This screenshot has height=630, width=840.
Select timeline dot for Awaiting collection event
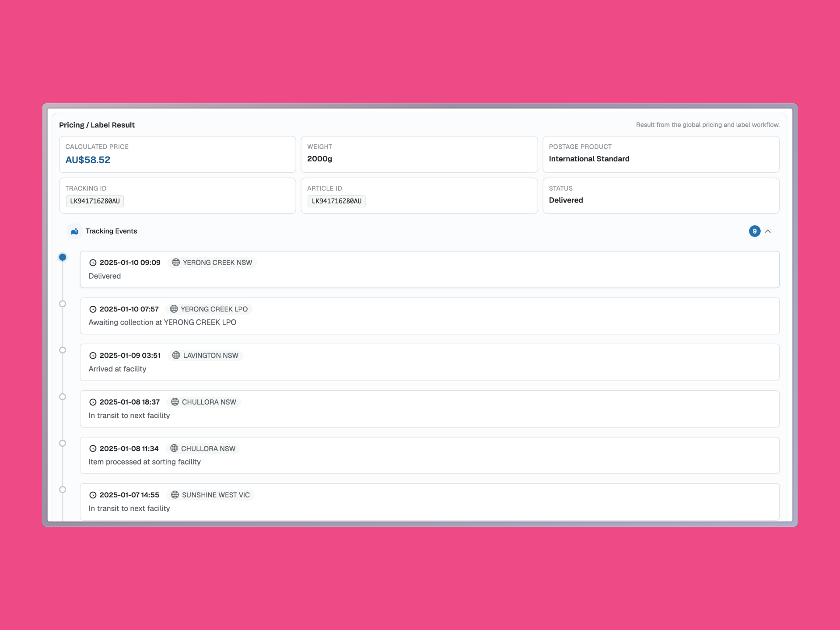pos(63,304)
